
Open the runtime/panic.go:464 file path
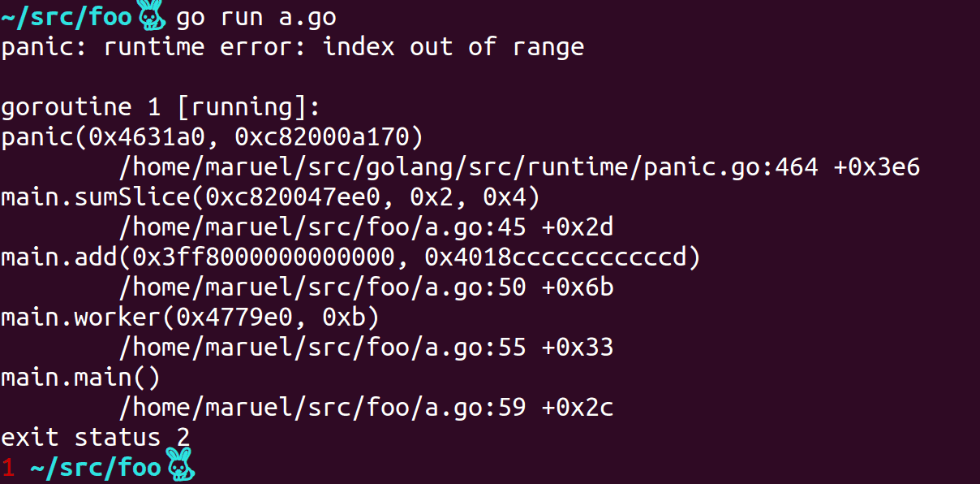(519, 166)
